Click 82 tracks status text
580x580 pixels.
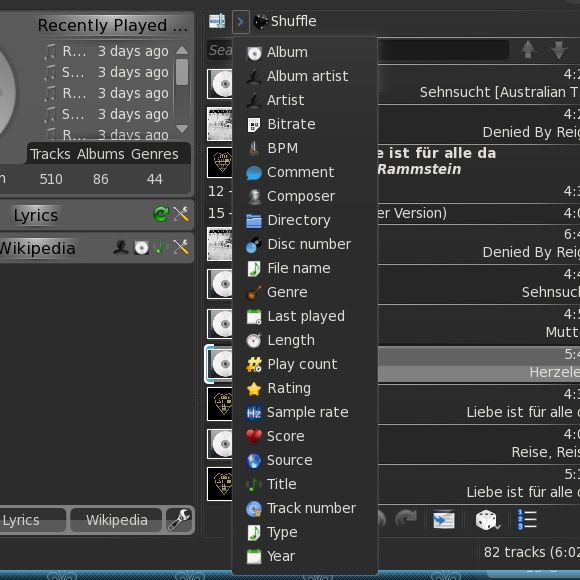[532, 552]
